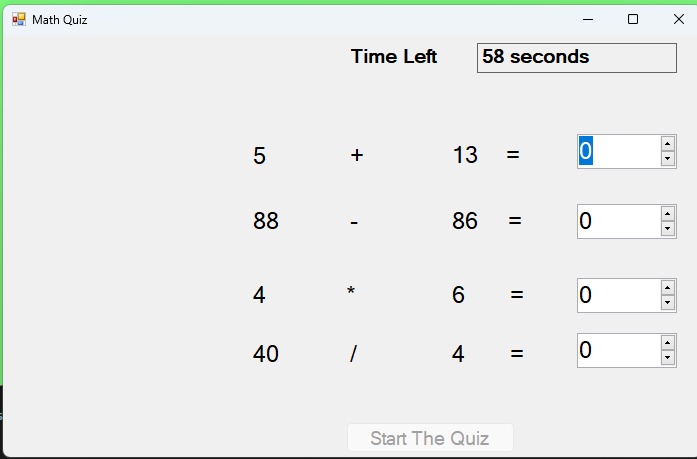Decrease the subtraction answer with down arrow
Viewport: 697px width, 459px height.
point(667,229)
